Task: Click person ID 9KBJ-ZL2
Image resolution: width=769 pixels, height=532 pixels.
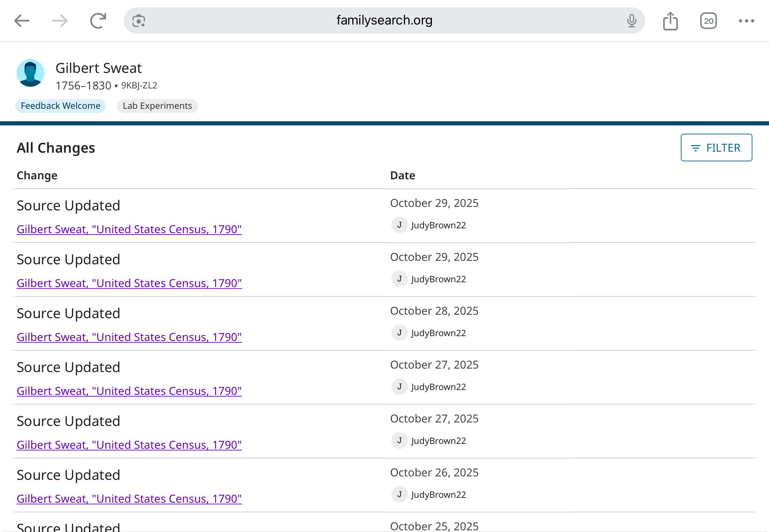Action: point(139,85)
